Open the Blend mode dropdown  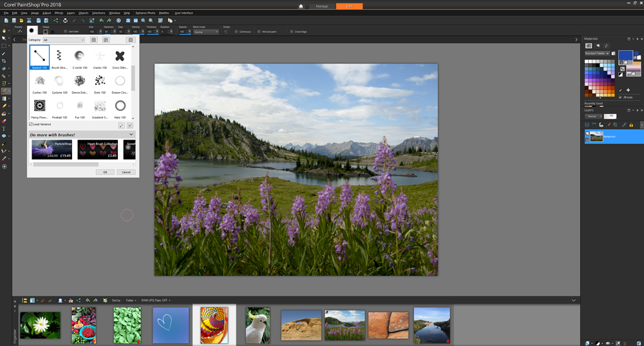coord(206,32)
